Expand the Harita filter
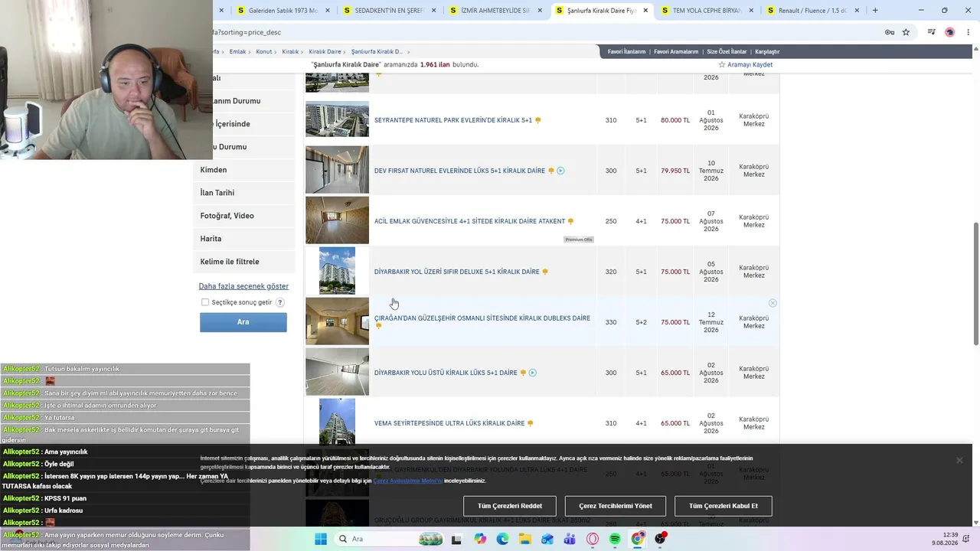The image size is (980, 551). [245, 239]
